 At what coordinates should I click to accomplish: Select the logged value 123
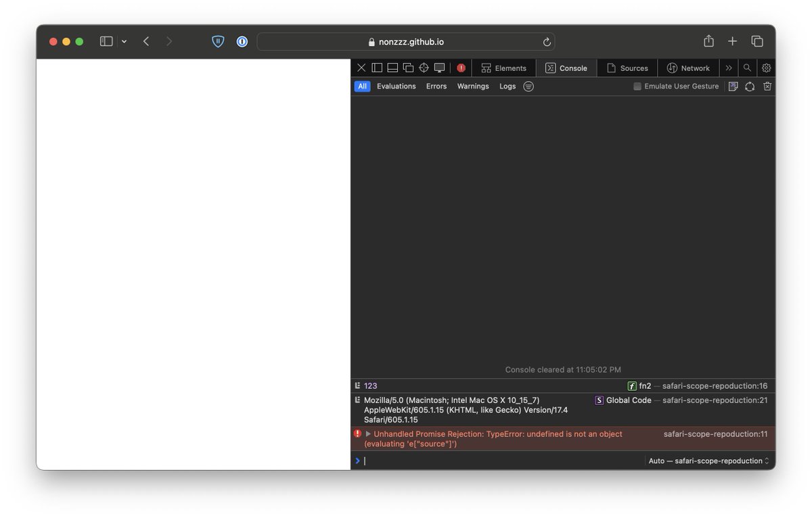pos(371,386)
